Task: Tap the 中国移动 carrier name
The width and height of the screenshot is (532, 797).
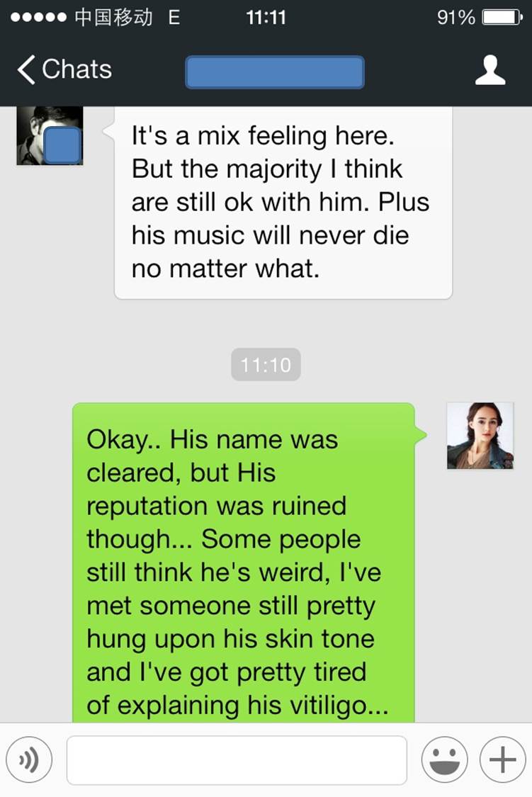Action: [113, 18]
